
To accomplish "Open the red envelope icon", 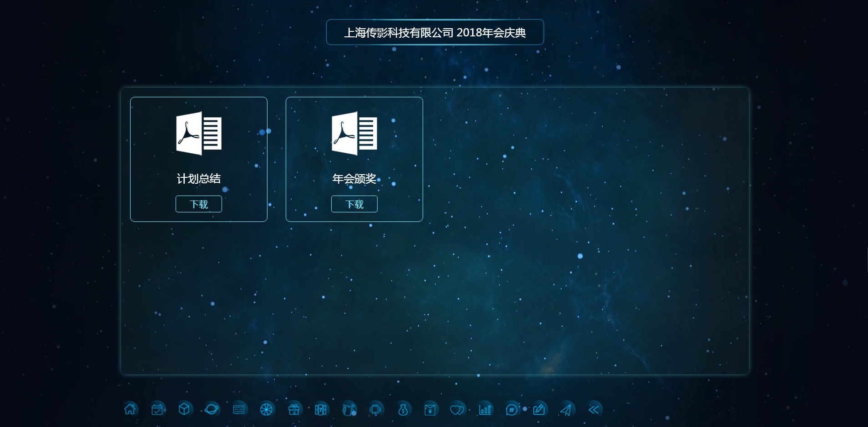I will 430,410.
